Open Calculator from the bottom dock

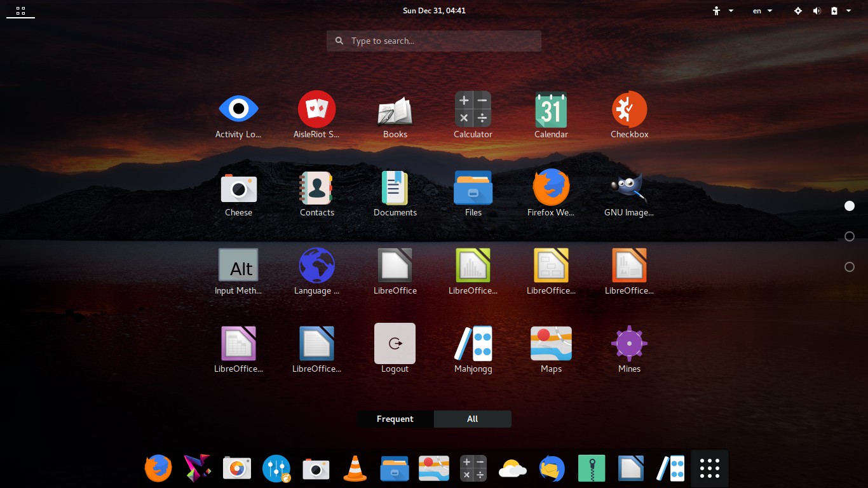473,469
